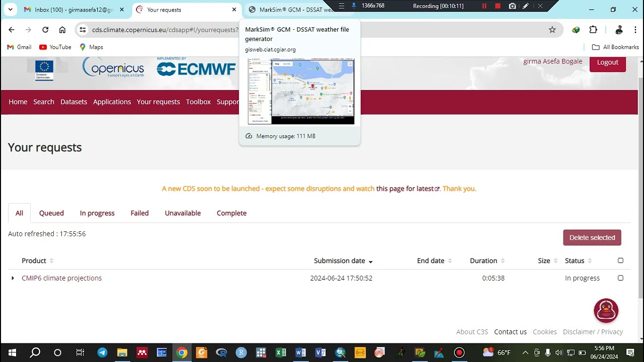Reload the current page
Viewport: 644px width, 362px height.
pos(45,30)
